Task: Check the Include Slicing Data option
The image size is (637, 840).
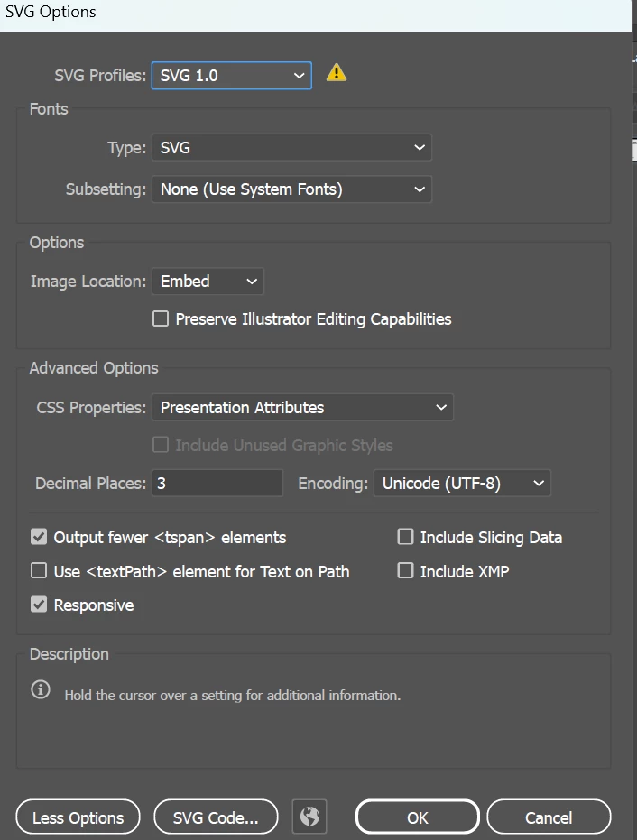Action: click(405, 537)
